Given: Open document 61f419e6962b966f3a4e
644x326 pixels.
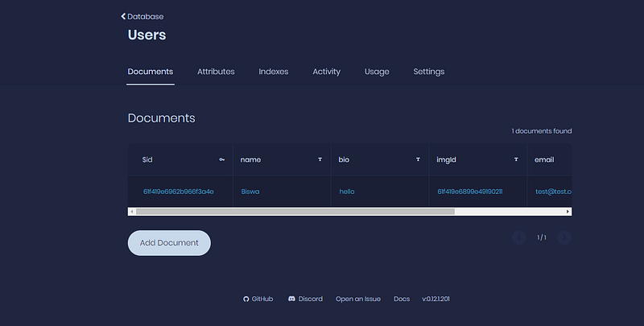Looking at the screenshot, I should [x=178, y=192].
